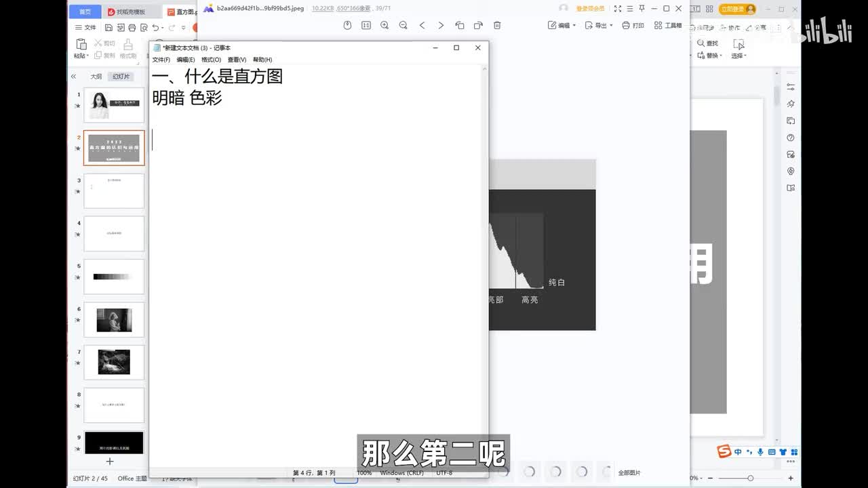868x488 pixels.
Task: Click WPS print icon in quick toolbar
Action: coord(132,28)
